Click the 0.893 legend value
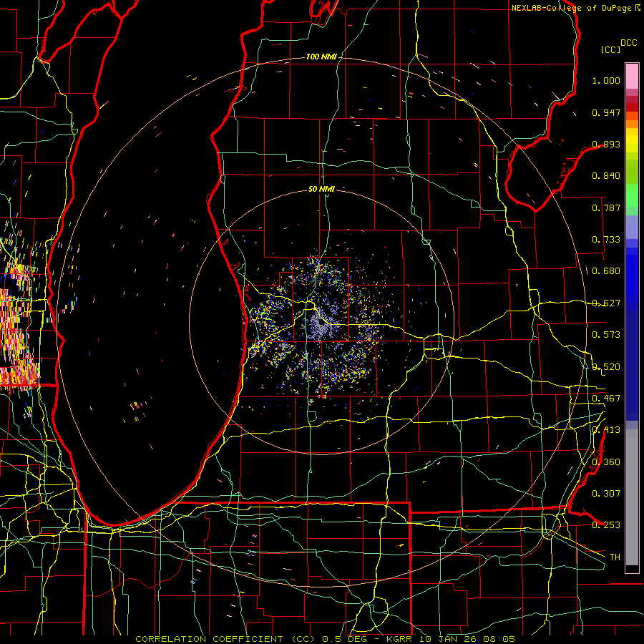This screenshot has width=644, height=644. tap(606, 144)
